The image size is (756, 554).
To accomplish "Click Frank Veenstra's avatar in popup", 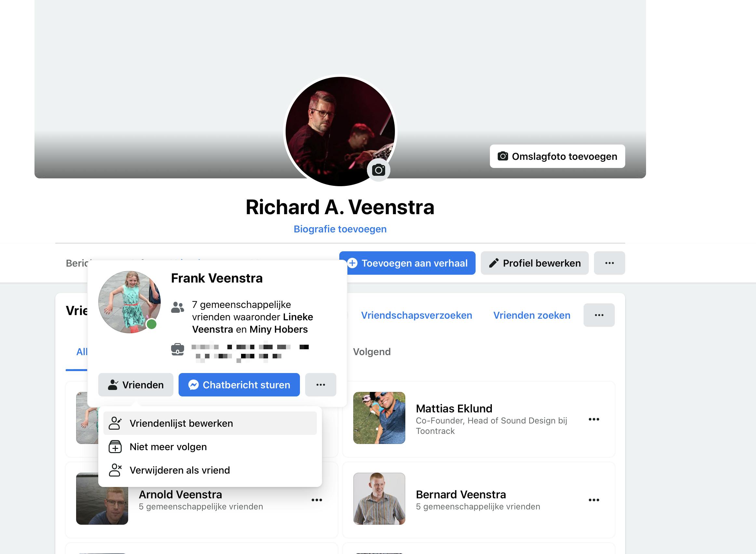I will pos(129,302).
